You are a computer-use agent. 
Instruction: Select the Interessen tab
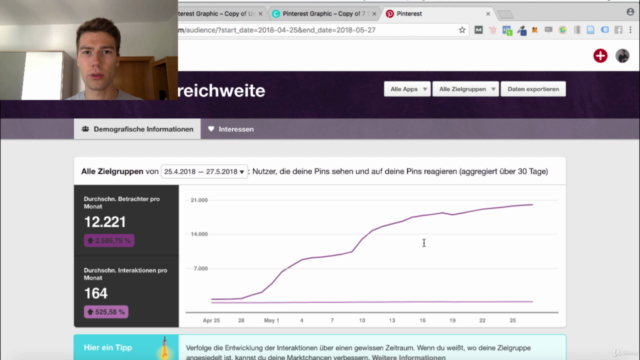point(231,129)
